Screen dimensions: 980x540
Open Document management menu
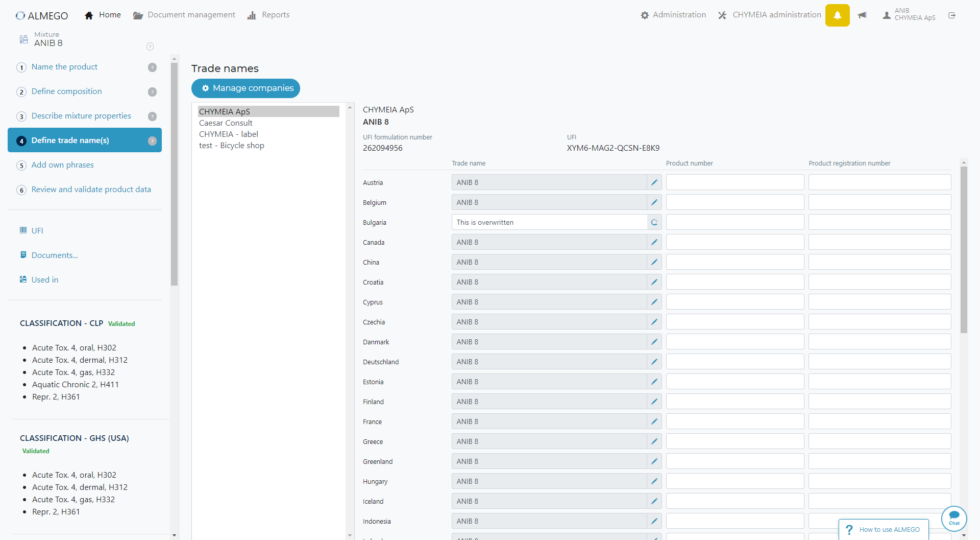(184, 15)
